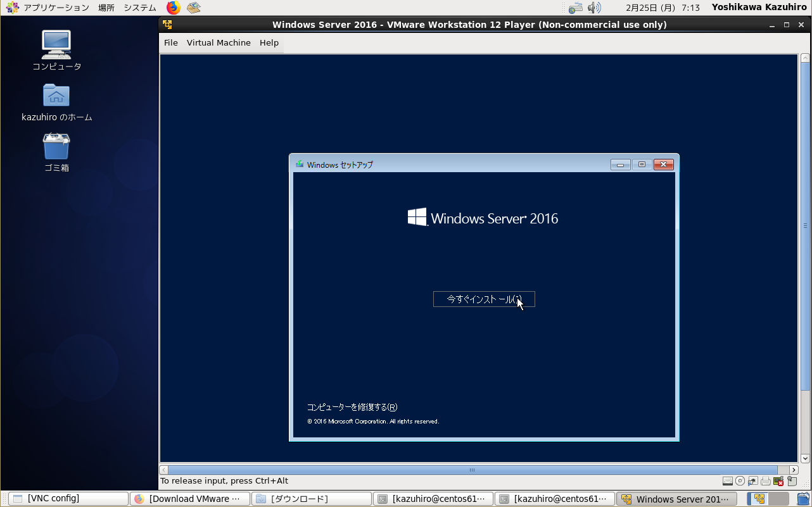Click the hard disk device status icon
This screenshot has height=507, width=812.
click(728, 481)
